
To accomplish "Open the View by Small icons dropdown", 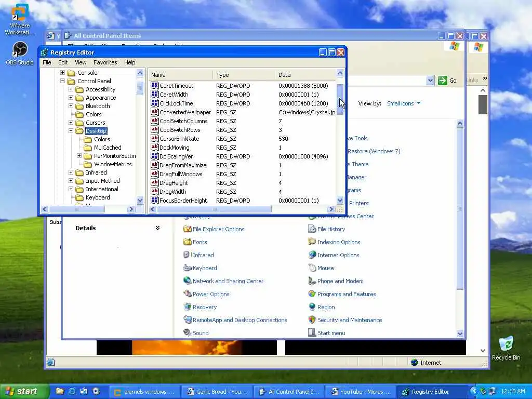I will tap(404, 103).
